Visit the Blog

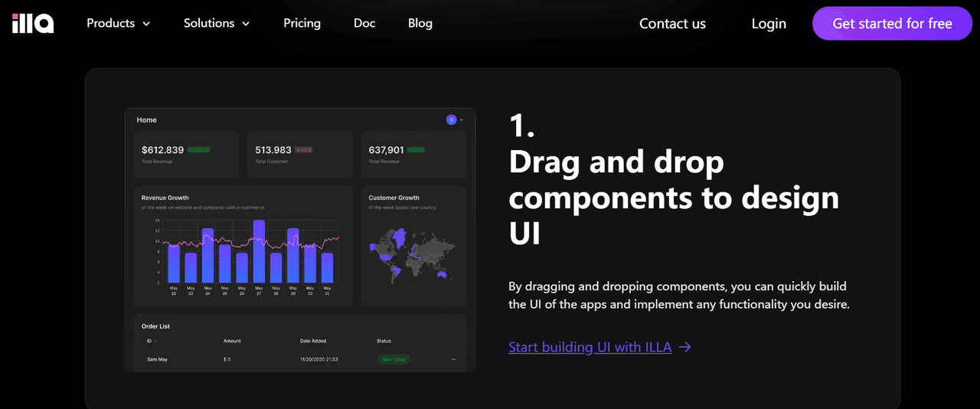point(420,23)
